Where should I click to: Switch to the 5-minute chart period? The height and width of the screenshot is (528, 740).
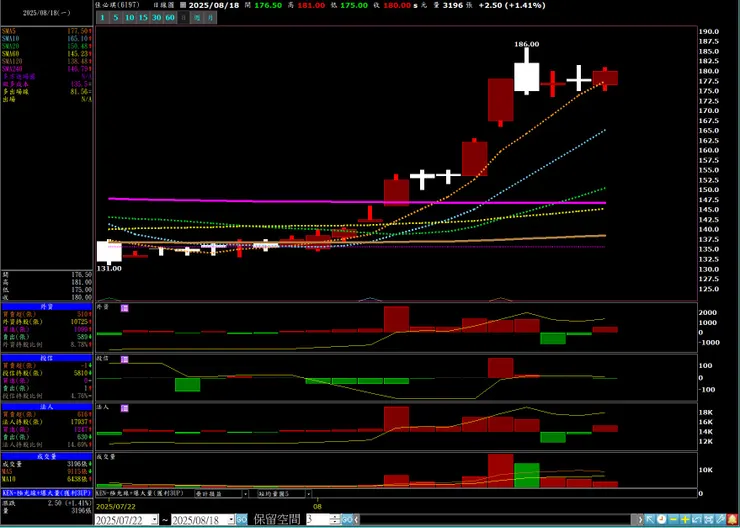(x=116, y=18)
